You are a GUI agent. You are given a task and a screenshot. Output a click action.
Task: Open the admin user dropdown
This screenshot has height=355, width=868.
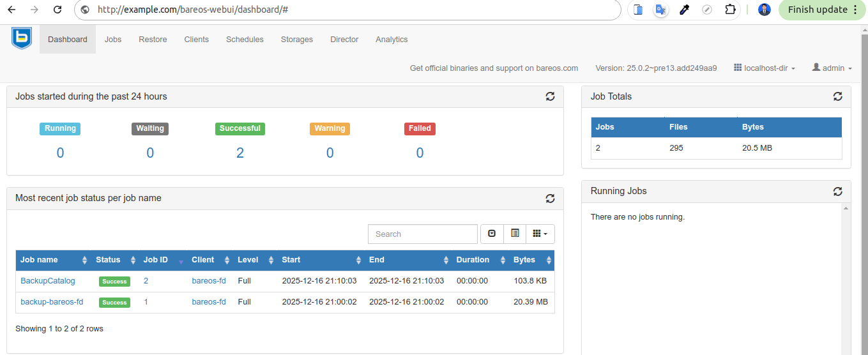[x=832, y=68]
